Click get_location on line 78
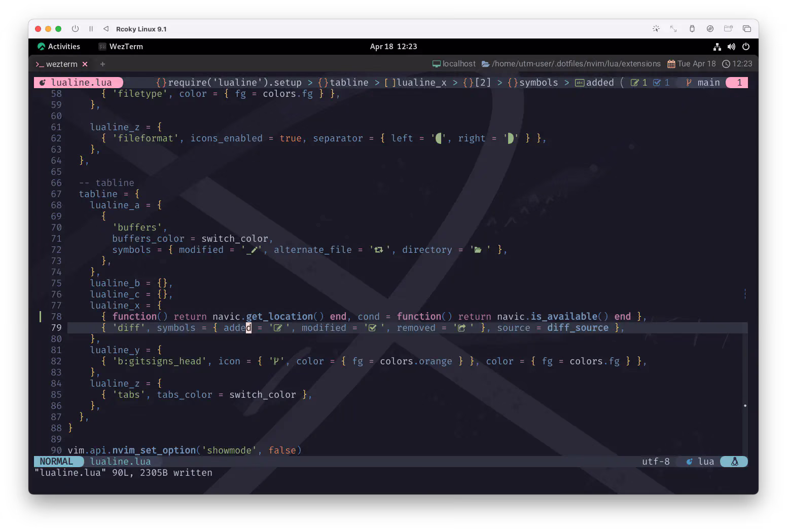The height and width of the screenshot is (532, 787). pyautogui.click(x=279, y=317)
